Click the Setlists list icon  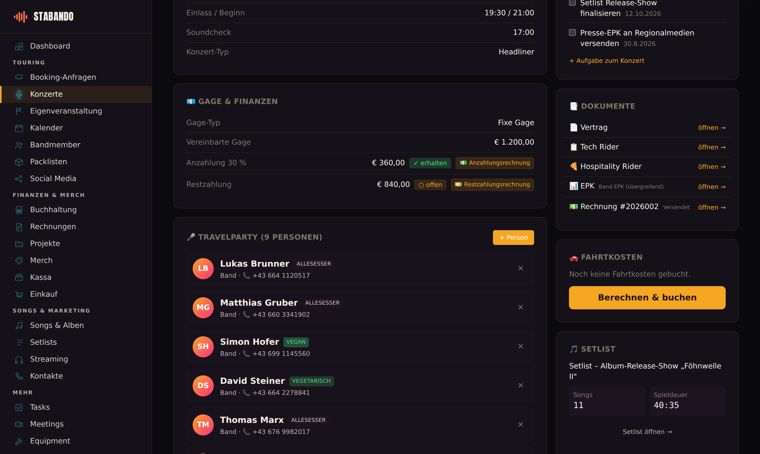(19, 343)
